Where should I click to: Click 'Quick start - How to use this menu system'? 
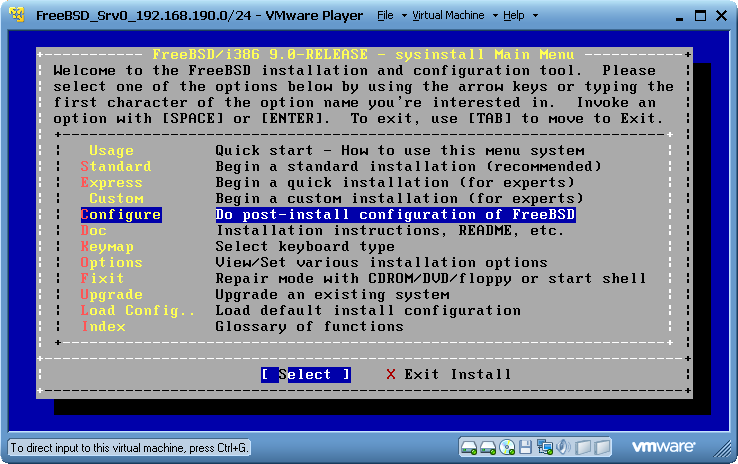[400, 151]
